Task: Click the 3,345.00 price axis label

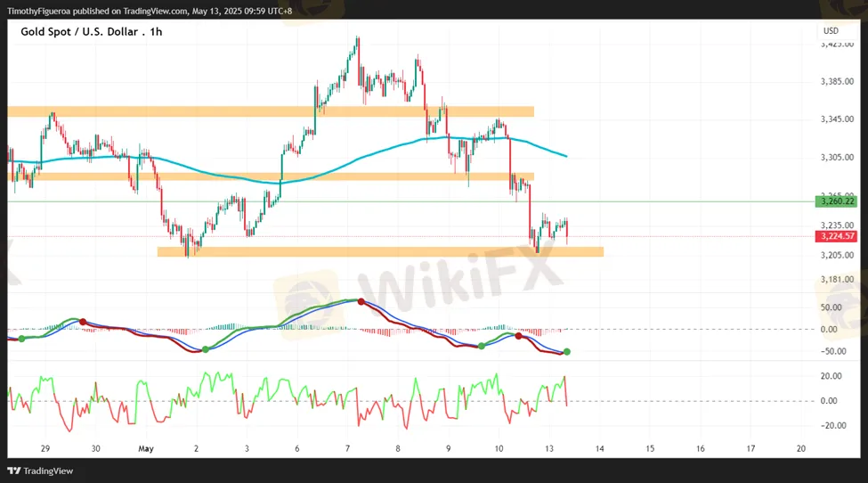Action: click(837, 119)
